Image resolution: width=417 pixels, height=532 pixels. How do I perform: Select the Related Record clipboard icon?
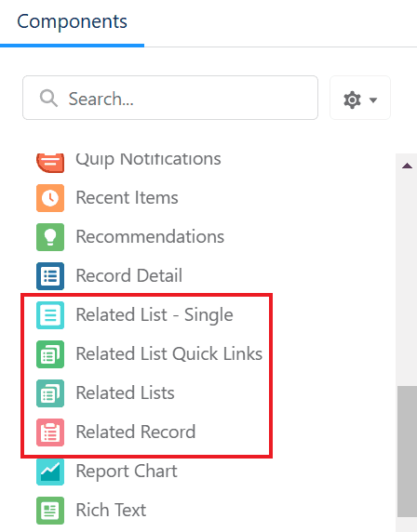(50, 432)
